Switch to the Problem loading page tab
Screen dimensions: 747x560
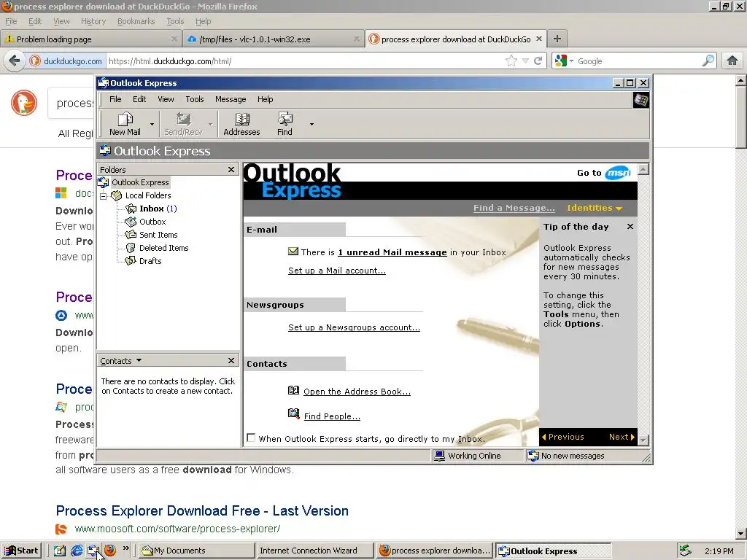[x=91, y=39]
